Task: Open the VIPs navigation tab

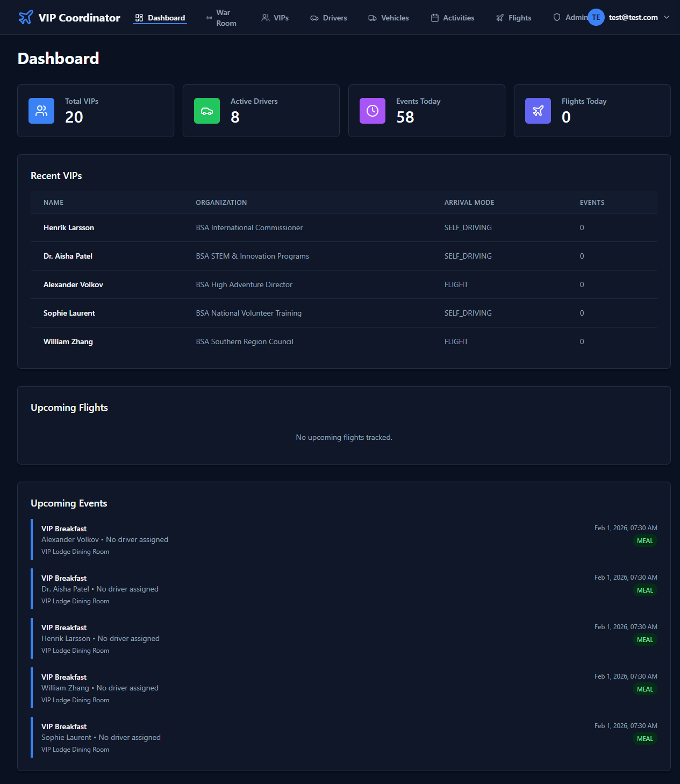Action: 275,18
